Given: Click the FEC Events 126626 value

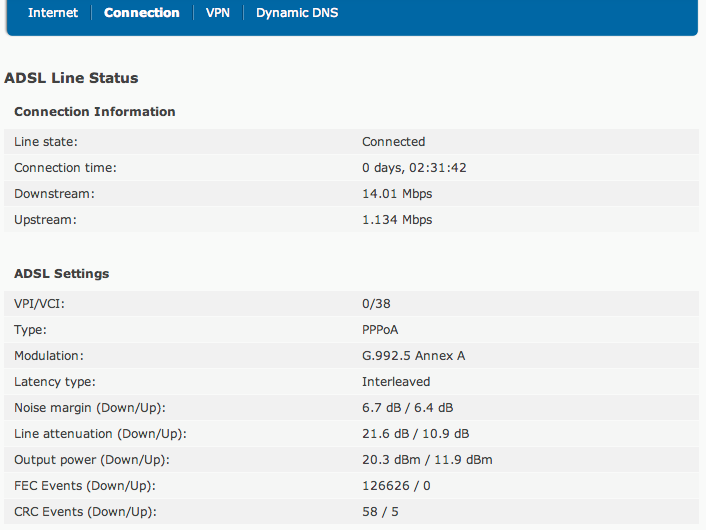Looking at the screenshot, I should pyautogui.click(x=386, y=486).
